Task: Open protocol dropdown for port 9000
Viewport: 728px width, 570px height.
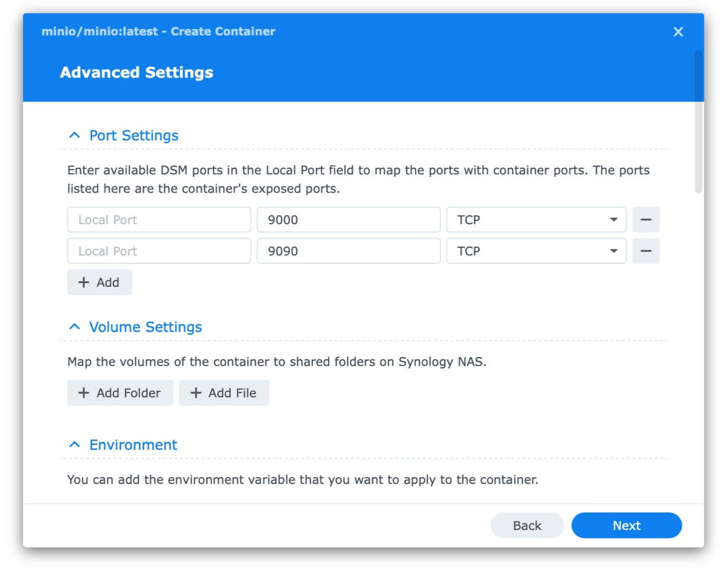Action: (x=536, y=220)
